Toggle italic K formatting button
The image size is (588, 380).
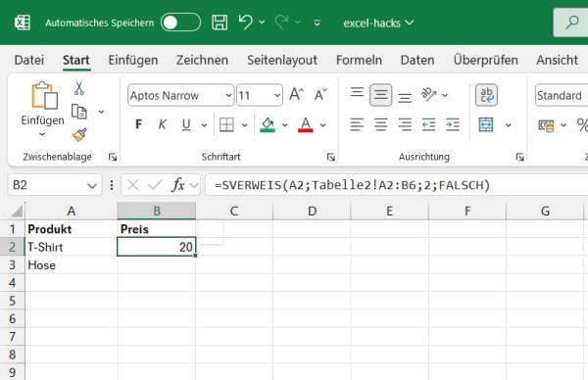coord(163,124)
